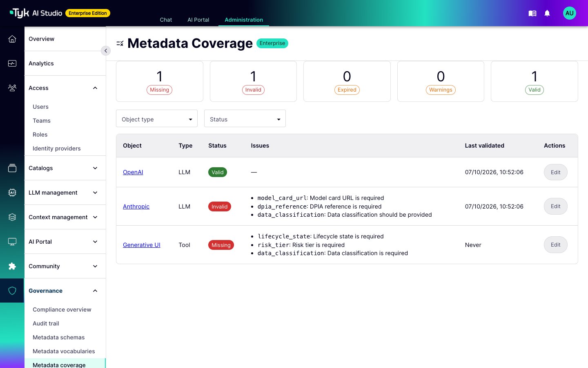Image resolution: width=588 pixels, height=368 pixels.
Task: Open the Community puzzle-piece icon
Action: point(12,266)
